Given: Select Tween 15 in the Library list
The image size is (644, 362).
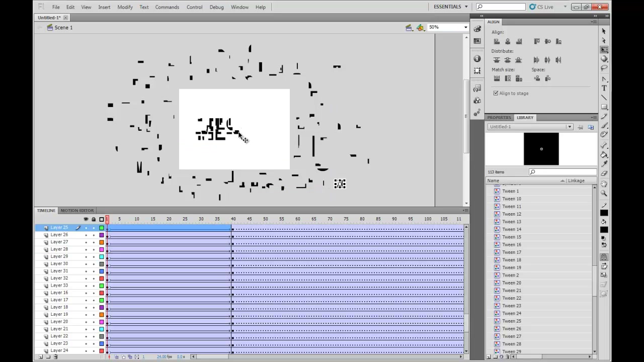Looking at the screenshot, I should coord(511,237).
